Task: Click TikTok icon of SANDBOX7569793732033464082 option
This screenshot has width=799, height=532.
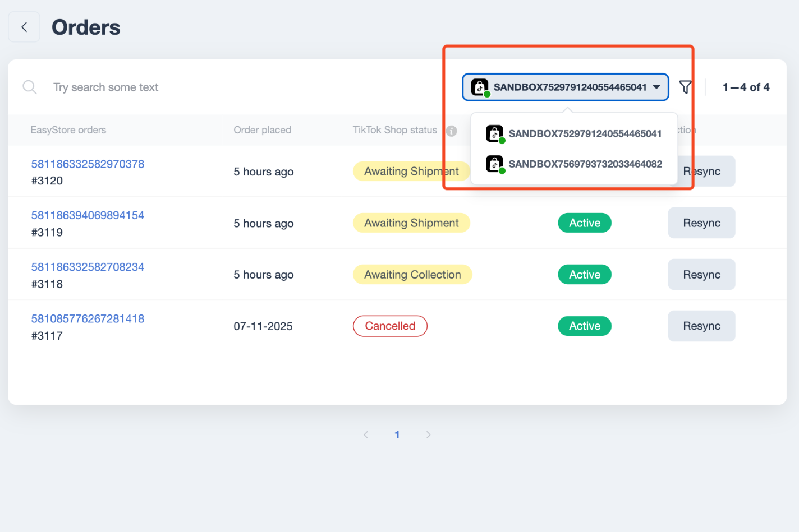Action: tap(494, 164)
